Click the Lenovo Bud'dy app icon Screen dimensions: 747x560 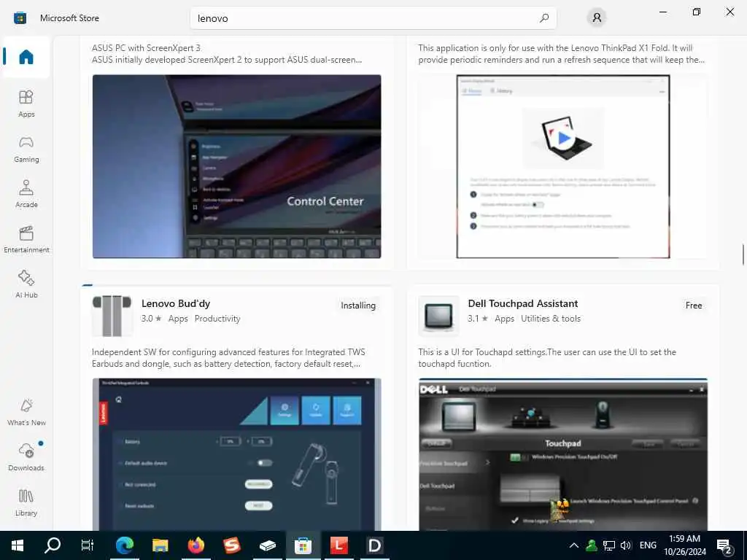(112, 316)
